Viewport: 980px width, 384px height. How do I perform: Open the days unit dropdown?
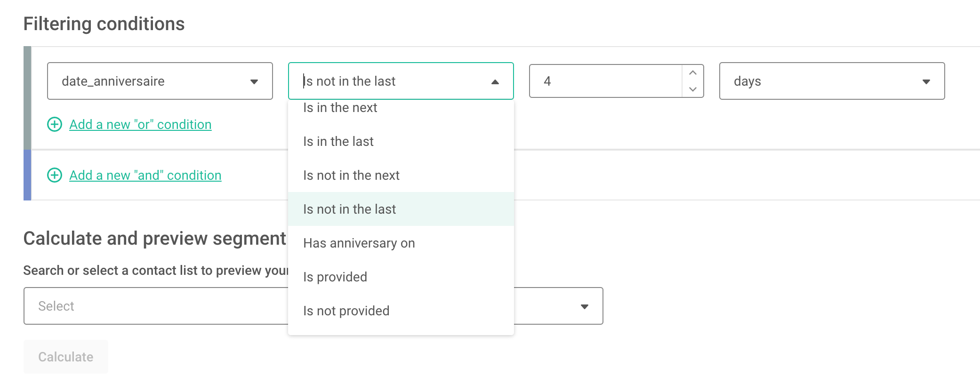(x=832, y=81)
